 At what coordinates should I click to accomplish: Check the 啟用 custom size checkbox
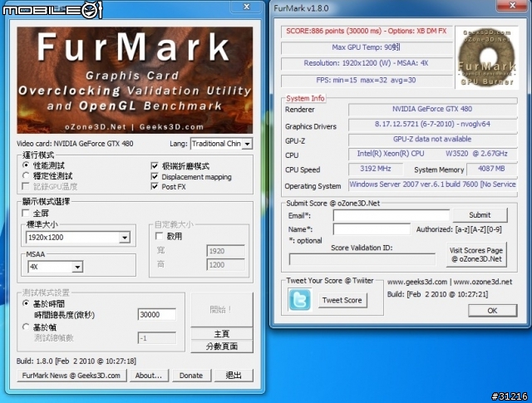coord(159,236)
